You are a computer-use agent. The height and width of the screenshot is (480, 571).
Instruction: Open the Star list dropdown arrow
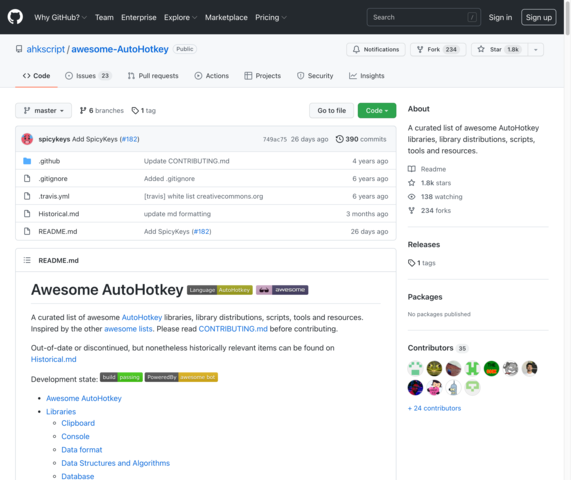coord(536,49)
